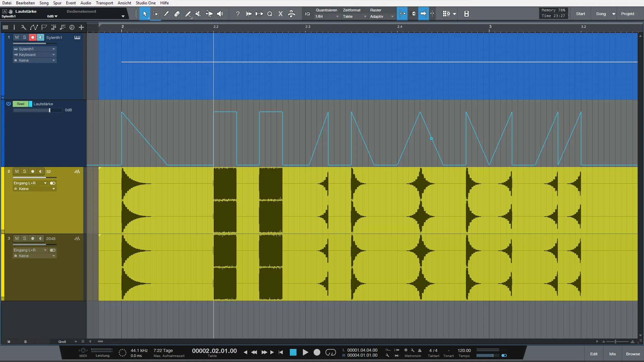The height and width of the screenshot is (362, 644).
Task: Click the Play transport button
Action: pyautogui.click(x=305, y=352)
